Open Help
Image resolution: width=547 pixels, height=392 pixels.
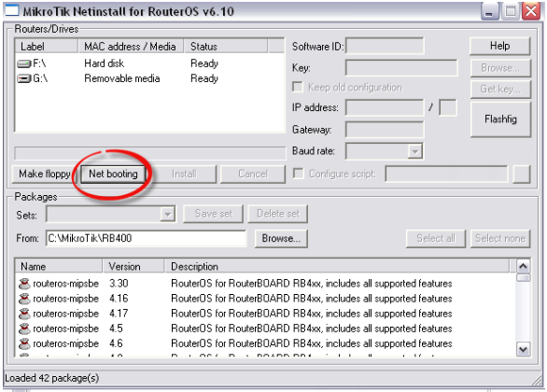click(500, 46)
